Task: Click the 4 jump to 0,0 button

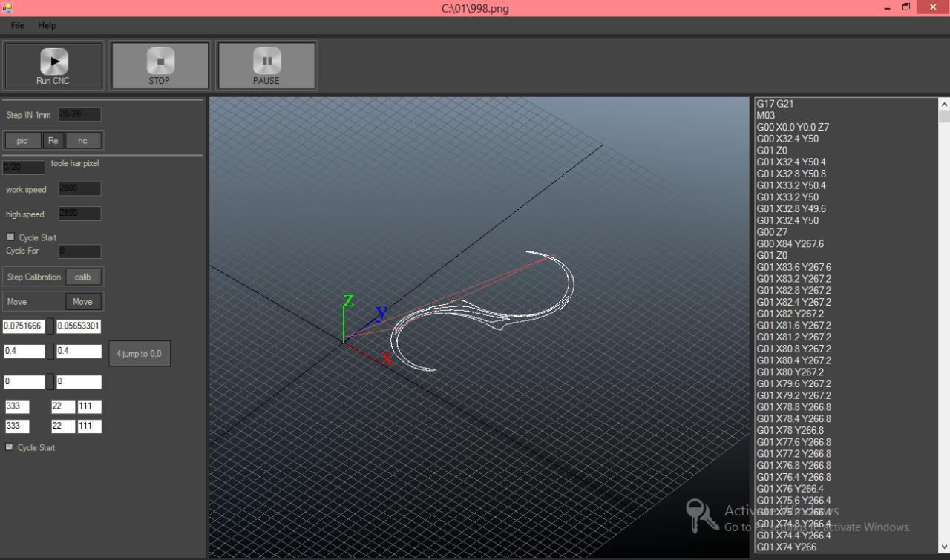Action: 140,354
